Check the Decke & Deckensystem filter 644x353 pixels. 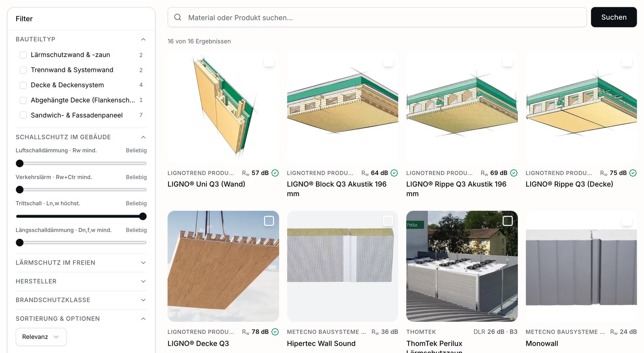pyautogui.click(x=23, y=85)
